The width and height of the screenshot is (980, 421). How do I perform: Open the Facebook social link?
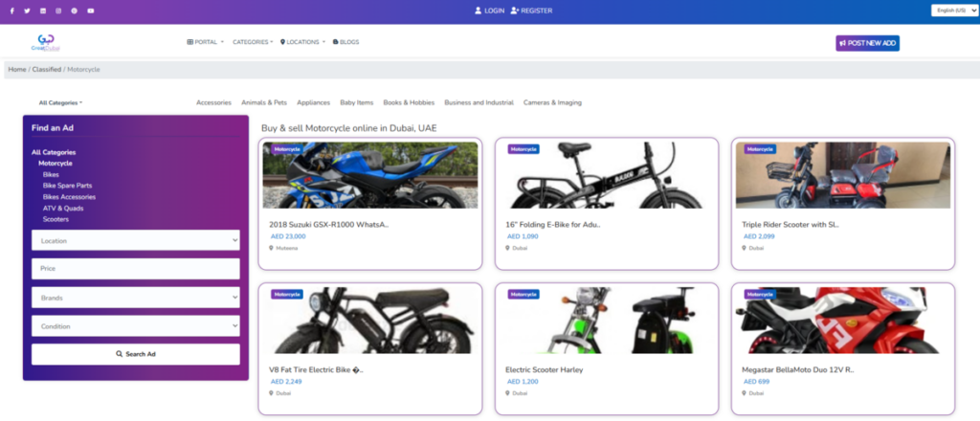point(11,11)
